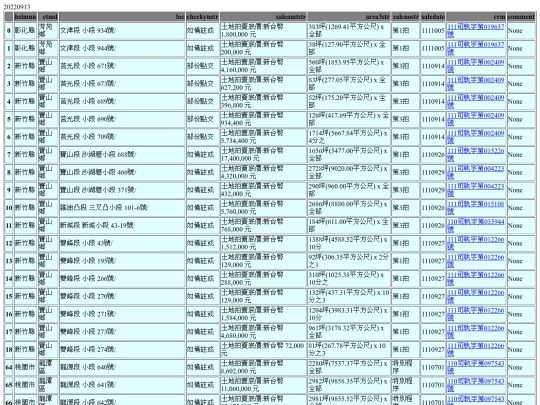Image resolution: width=540 pixels, height=405 pixels.
Task: Click the area cell with 4588.52平方公尺
Action: 349,243
